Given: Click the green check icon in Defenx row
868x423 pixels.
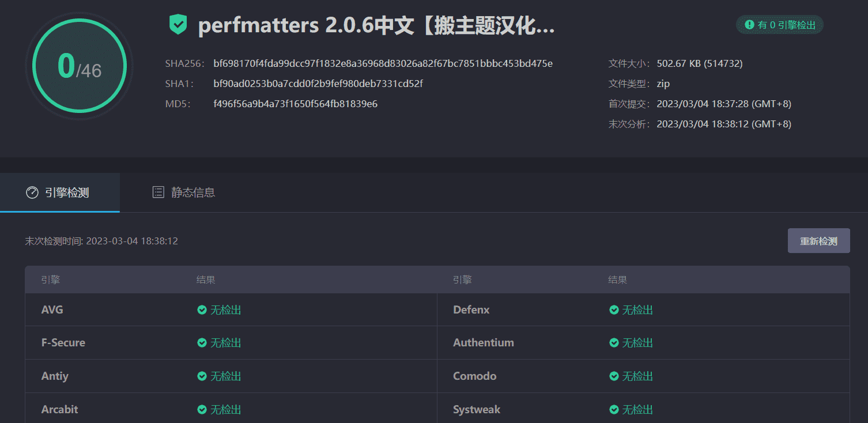Looking at the screenshot, I should coord(614,310).
